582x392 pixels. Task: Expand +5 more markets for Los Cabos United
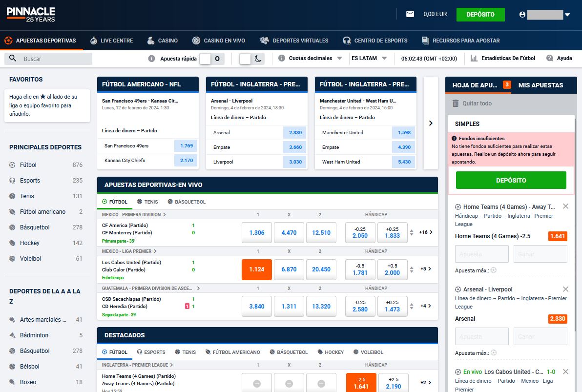[x=426, y=269]
